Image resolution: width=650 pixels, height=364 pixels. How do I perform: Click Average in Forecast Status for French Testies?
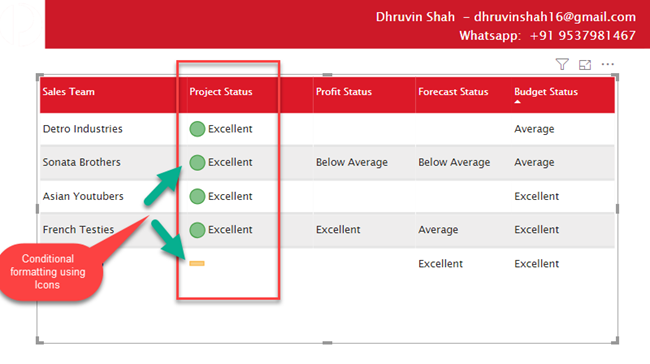tap(438, 230)
